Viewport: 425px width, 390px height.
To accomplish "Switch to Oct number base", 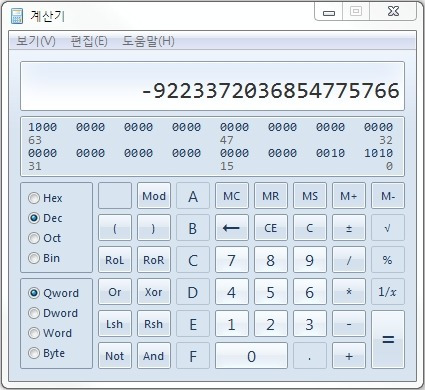I will 44,238.
